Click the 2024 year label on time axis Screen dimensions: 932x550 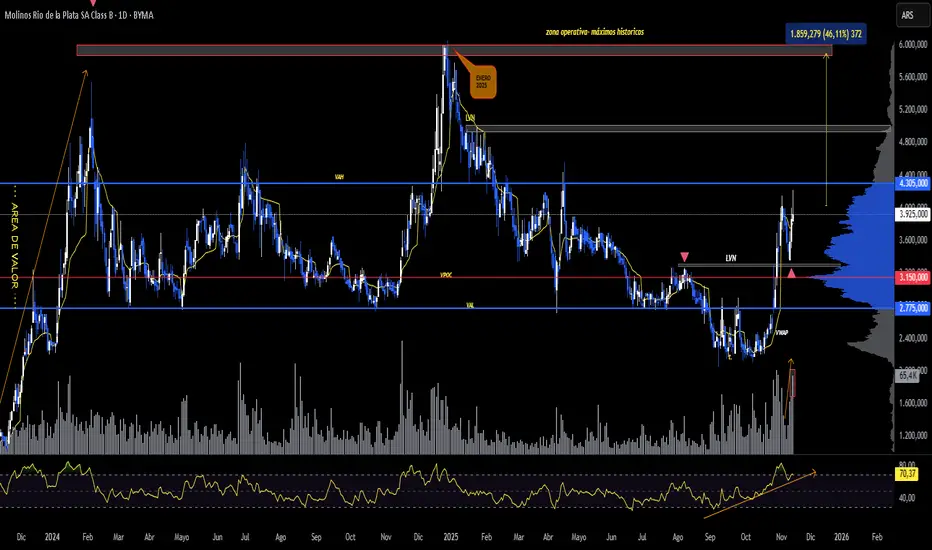pyautogui.click(x=52, y=537)
